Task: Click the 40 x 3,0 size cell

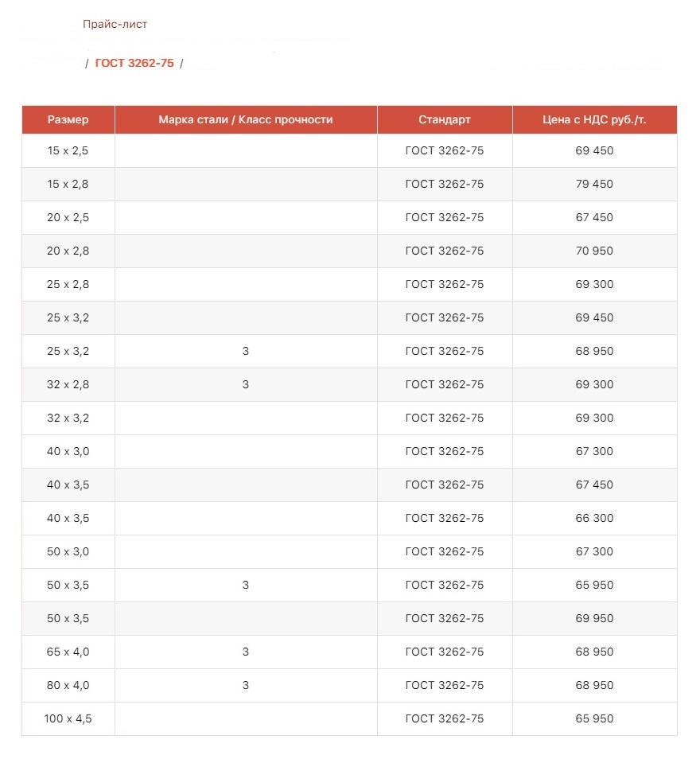Action: coord(68,451)
